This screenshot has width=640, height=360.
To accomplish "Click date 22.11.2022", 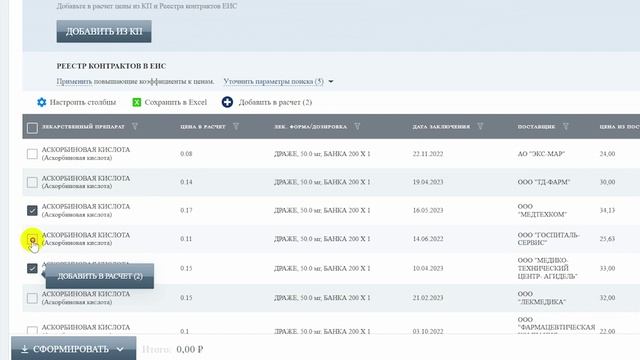I will click(x=428, y=154).
